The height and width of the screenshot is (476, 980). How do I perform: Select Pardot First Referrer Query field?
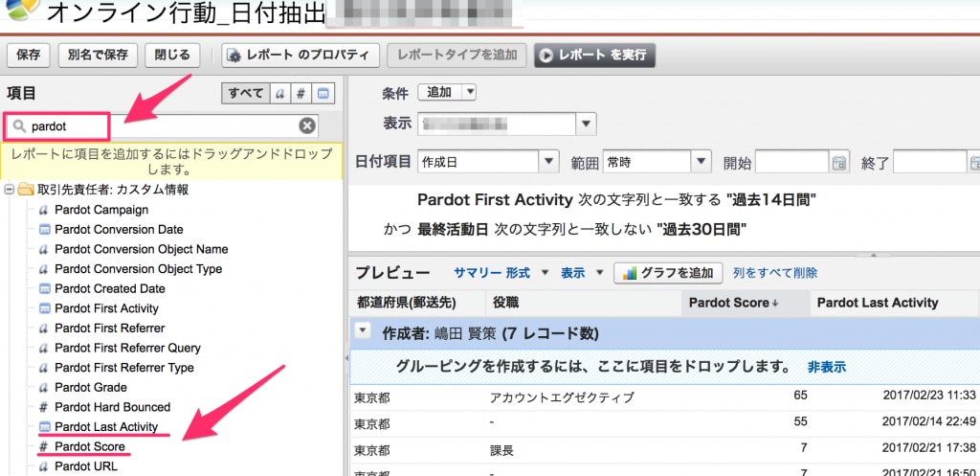pyautogui.click(x=127, y=348)
